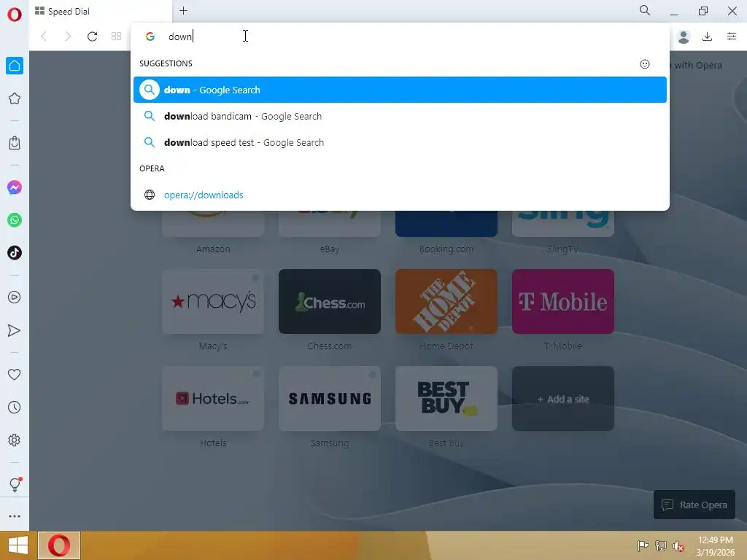The image size is (747, 560).
Task: Click the Add a site tile
Action: coord(563,399)
